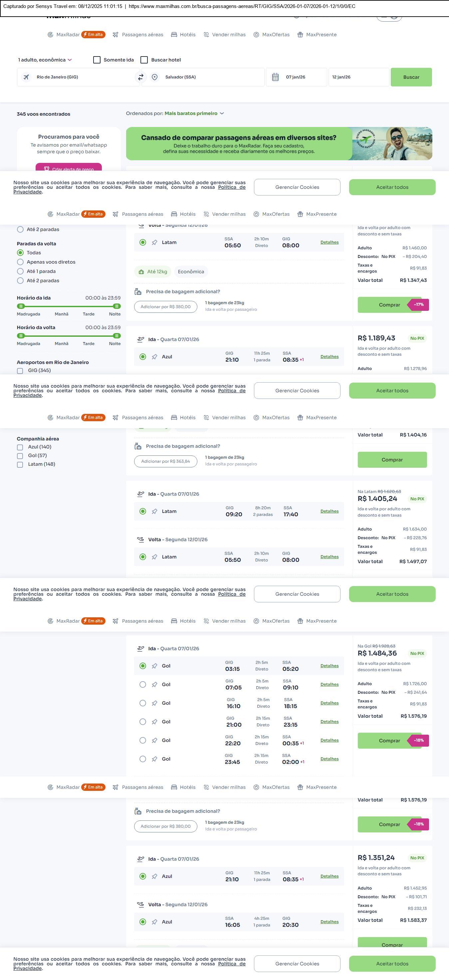Image resolution: width=449 pixels, height=980 pixels.
Task: Click the location pin icon in the Salvador field
Action: pyautogui.click(x=155, y=77)
